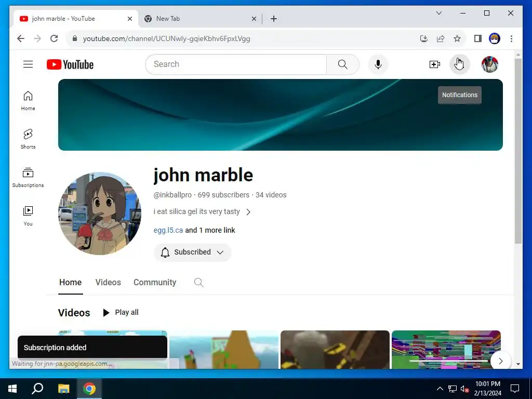Image resolution: width=532 pixels, height=399 pixels.
Task: Click the page vertical scrollbar thumb
Action: click(x=518, y=151)
